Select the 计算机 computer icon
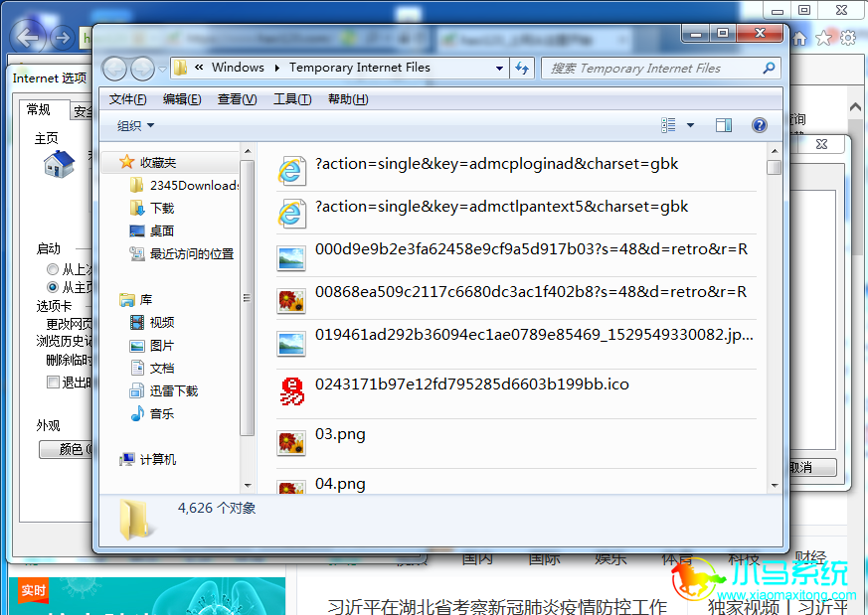This screenshot has width=868, height=615. [126, 459]
